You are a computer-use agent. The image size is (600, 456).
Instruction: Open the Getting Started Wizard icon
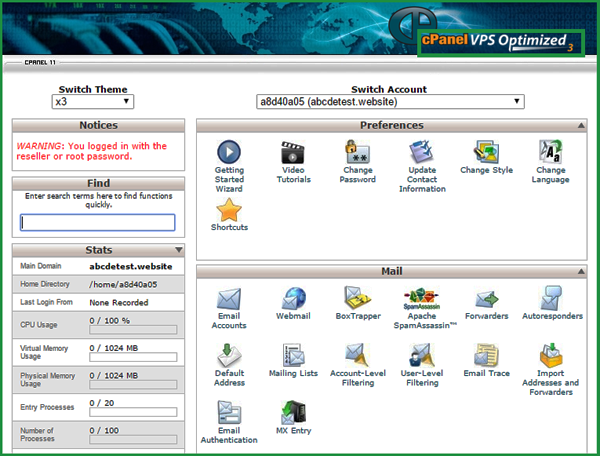pyautogui.click(x=229, y=151)
